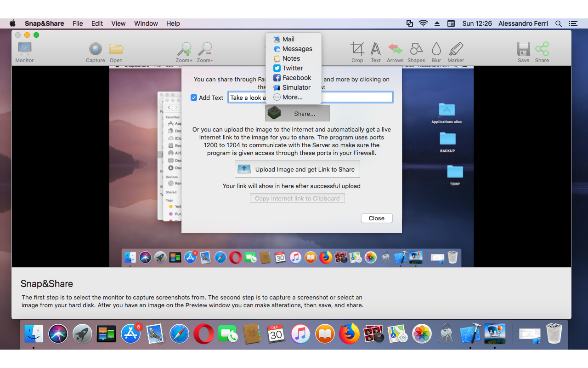Click the Sun 12:26 clock
Viewport: 588px width, 368px height.
pyautogui.click(x=477, y=23)
